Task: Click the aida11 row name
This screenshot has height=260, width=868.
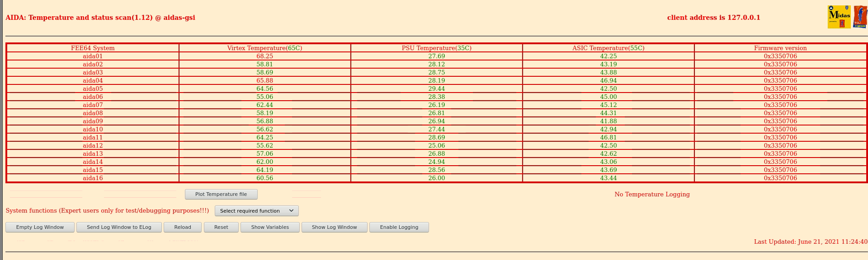Action: [93, 138]
